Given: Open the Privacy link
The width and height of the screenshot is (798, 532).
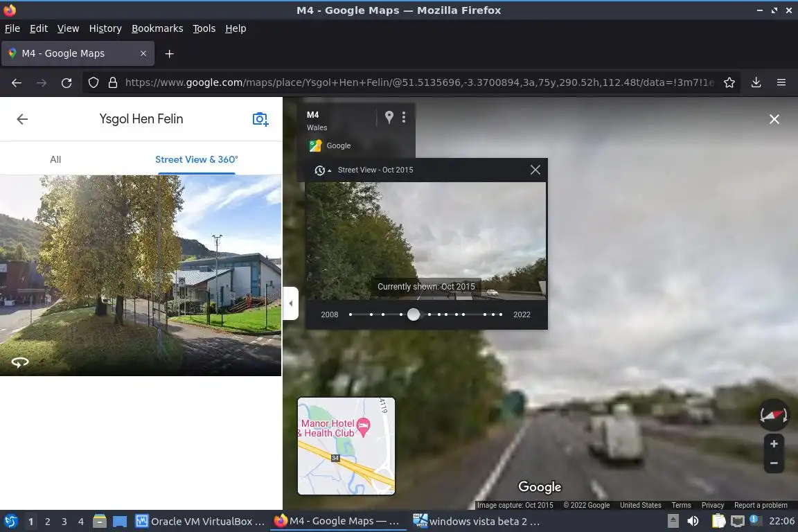Looking at the screenshot, I should click(713, 505).
